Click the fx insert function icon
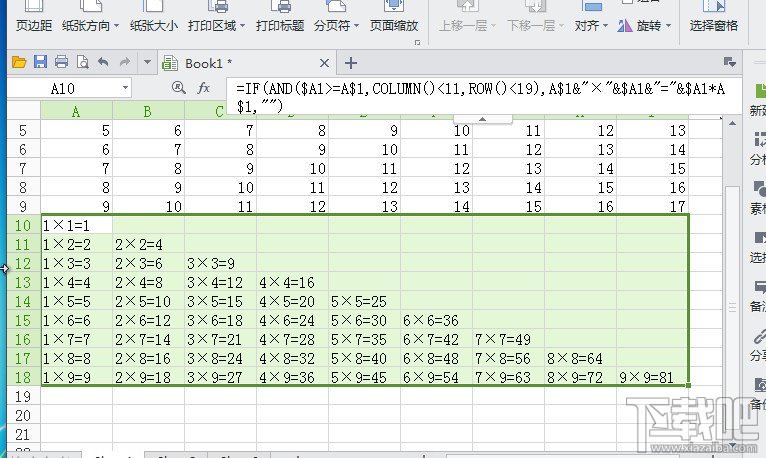The width and height of the screenshot is (766, 458). click(x=204, y=88)
